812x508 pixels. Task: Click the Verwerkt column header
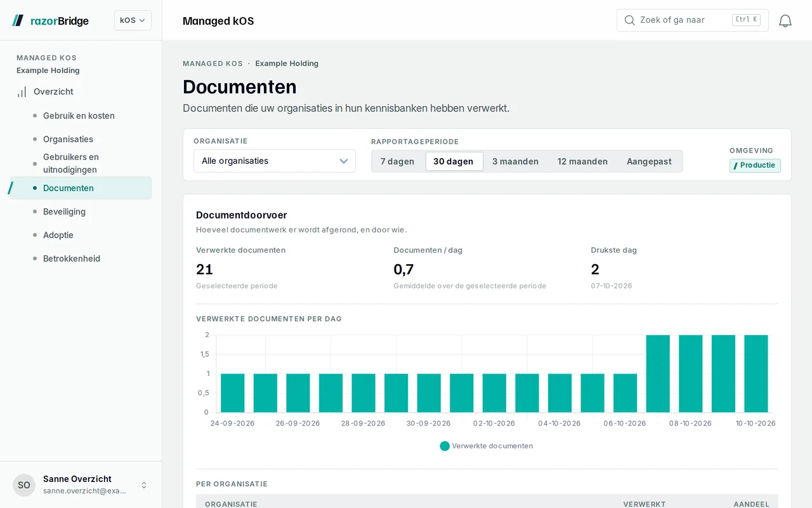point(645,504)
